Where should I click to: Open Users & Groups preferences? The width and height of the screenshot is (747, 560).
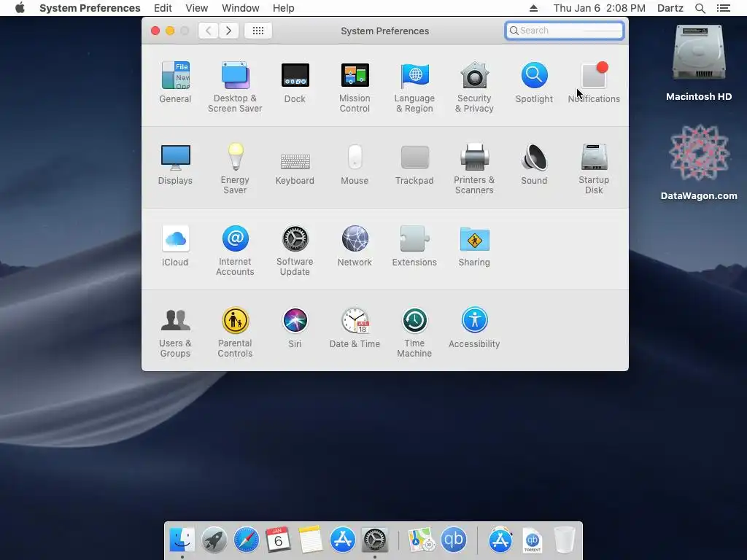point(175,332)
